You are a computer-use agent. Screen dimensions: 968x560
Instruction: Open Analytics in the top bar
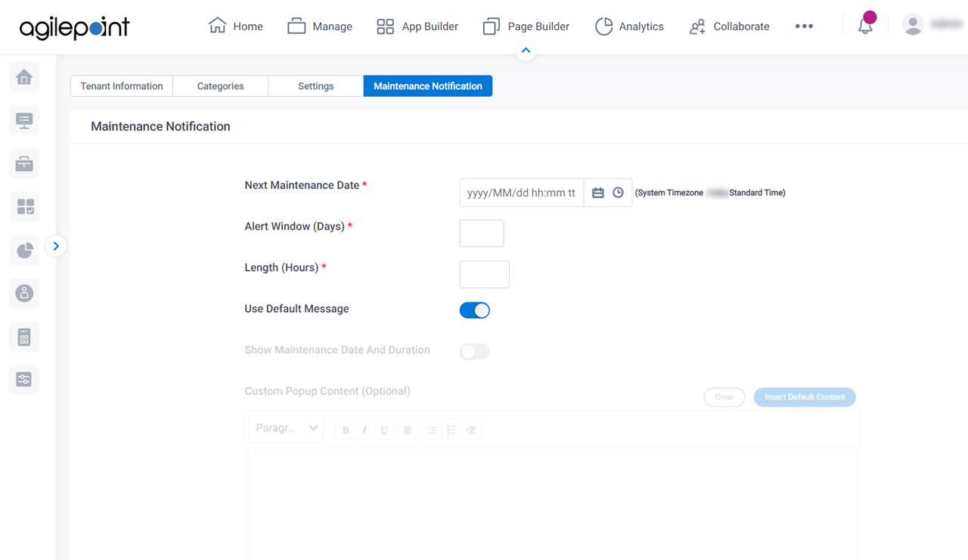[x=629, y=26]
